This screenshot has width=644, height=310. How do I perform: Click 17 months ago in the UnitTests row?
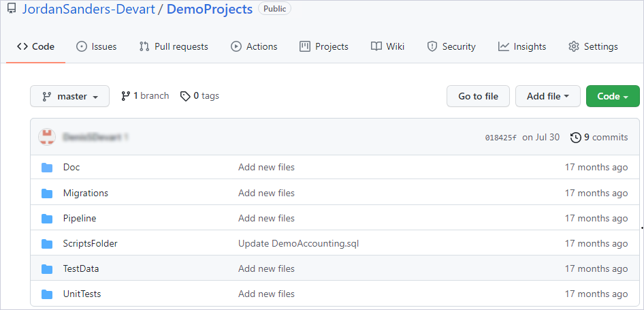(x=596, y=294)
